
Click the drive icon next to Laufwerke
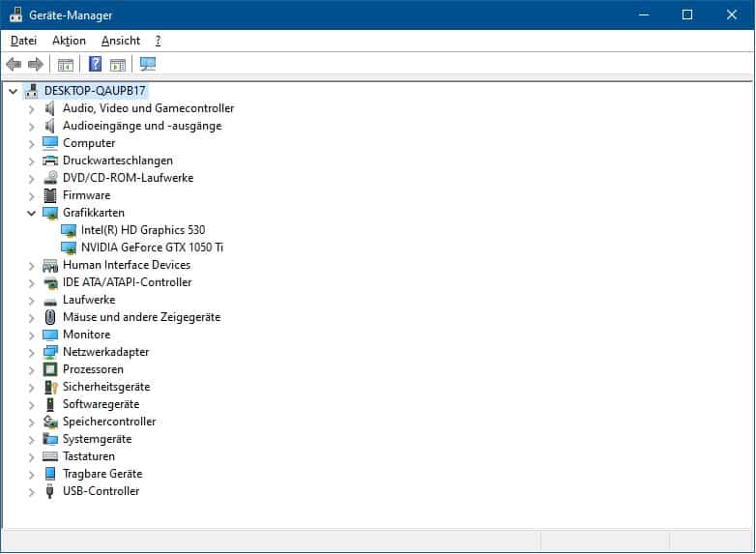coord(50,302)
